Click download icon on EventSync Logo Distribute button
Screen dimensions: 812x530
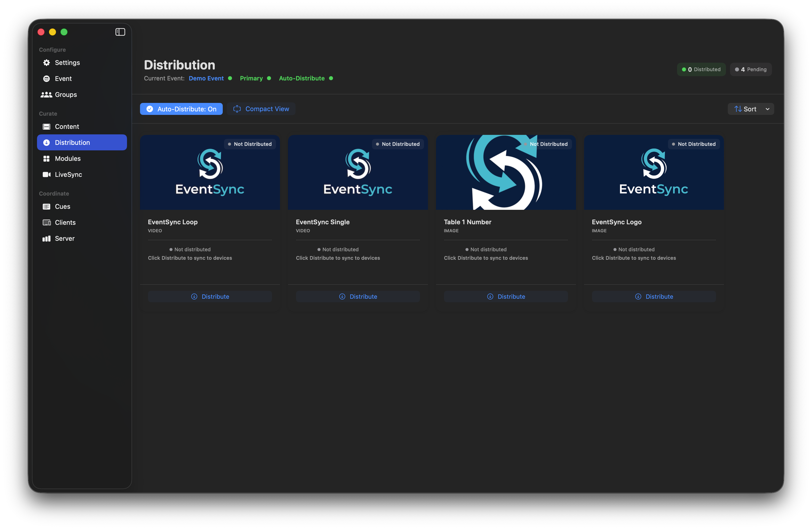click(638, 297)
